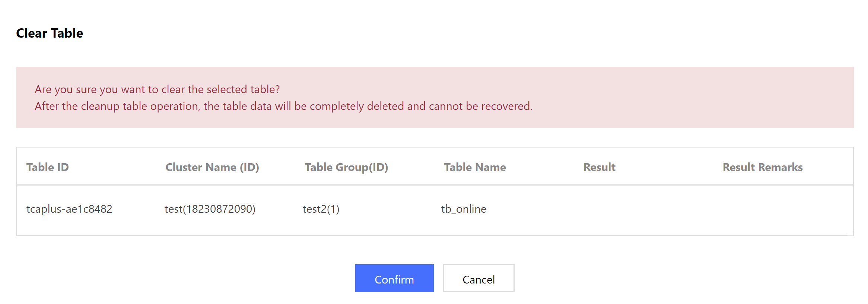Select the Table Name column header
This screenshot has width=868, height=304.
point(475,167)
